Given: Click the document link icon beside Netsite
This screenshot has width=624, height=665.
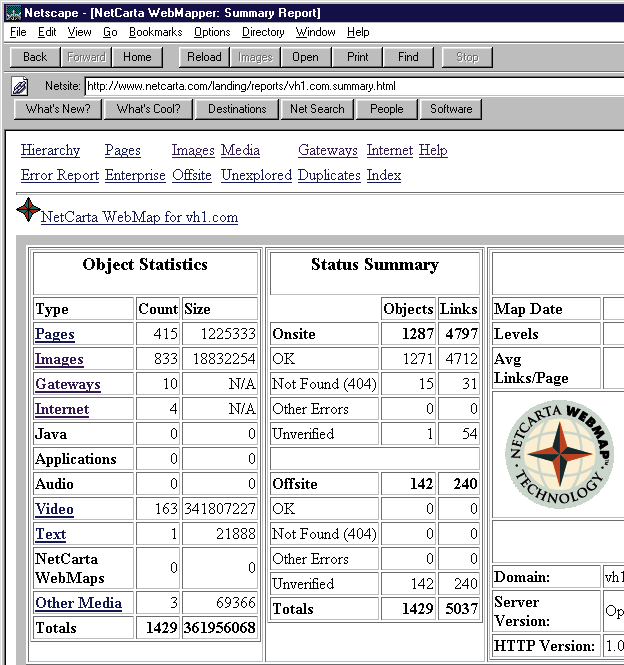Looking at the screenshot, I should point(20,87).
